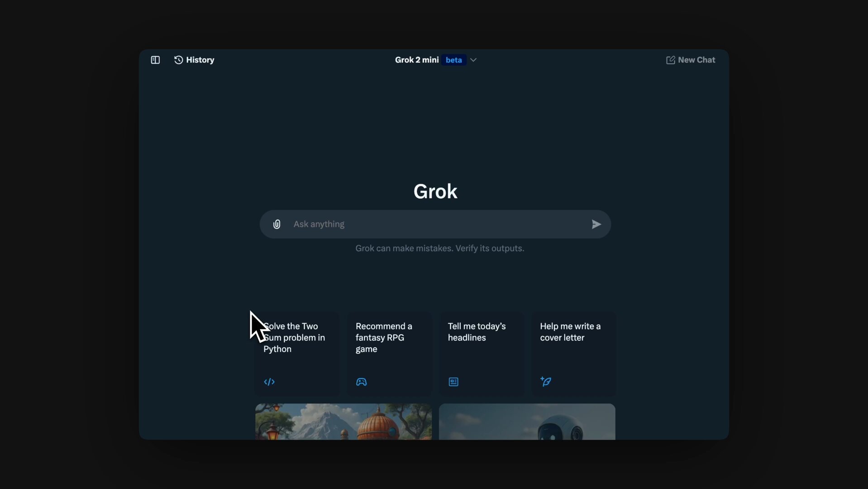Choose Recommend a fantasy RPG game suggestion

[x=389, y=354]
